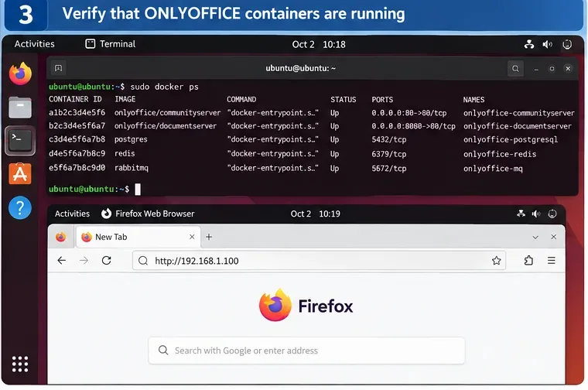Click the CONTAINER ID column header
This screenshot has height=390, width=588.
click(75, 99)
